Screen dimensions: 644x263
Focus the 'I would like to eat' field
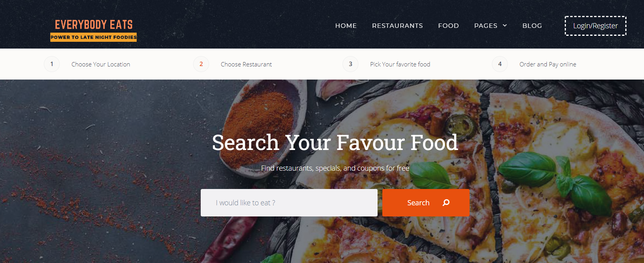tap(289, 203)
